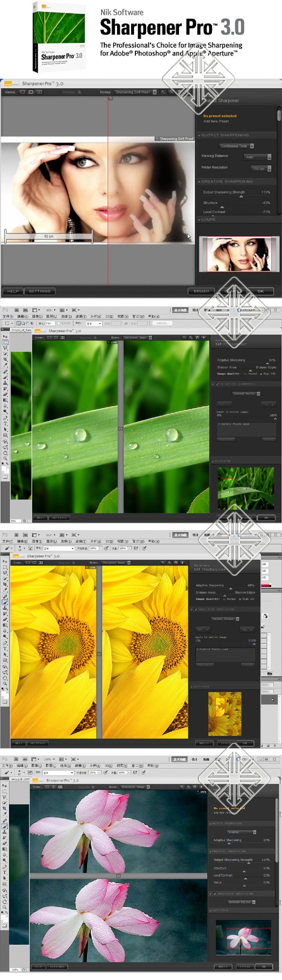Select the Lasso tool in leaf Photoshop window
282x980 pixels.
click(5, 349)
